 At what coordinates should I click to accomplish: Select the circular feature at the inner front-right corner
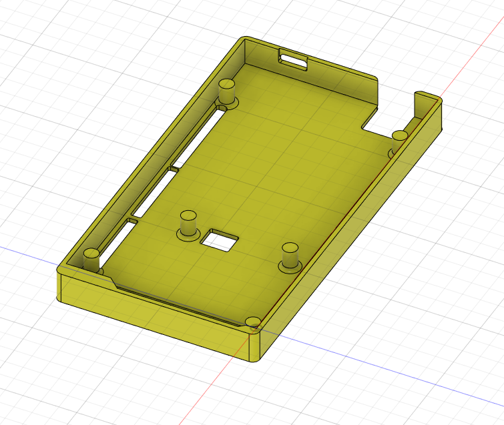(253, 322)
